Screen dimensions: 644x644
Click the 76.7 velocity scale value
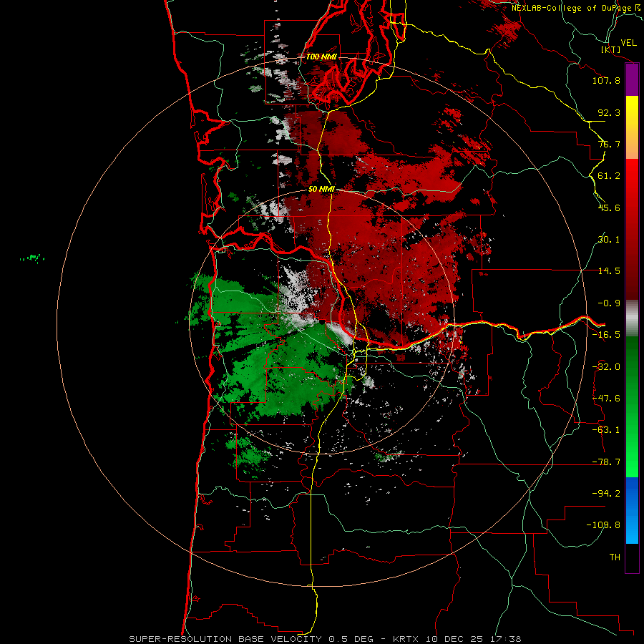pos(609,144)
